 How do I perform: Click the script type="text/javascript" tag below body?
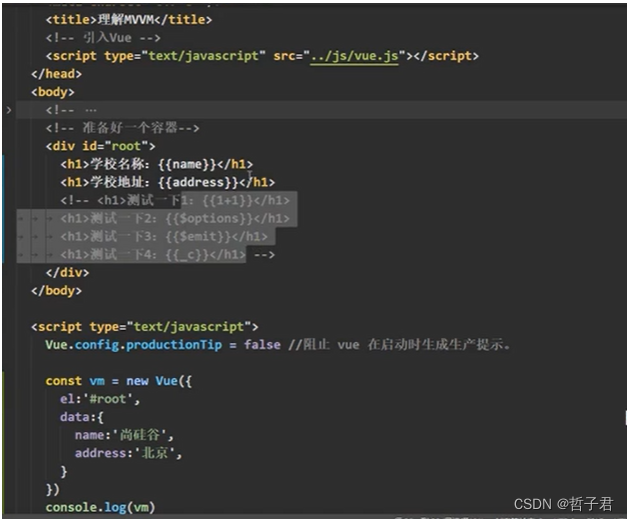tap(145, 327)
